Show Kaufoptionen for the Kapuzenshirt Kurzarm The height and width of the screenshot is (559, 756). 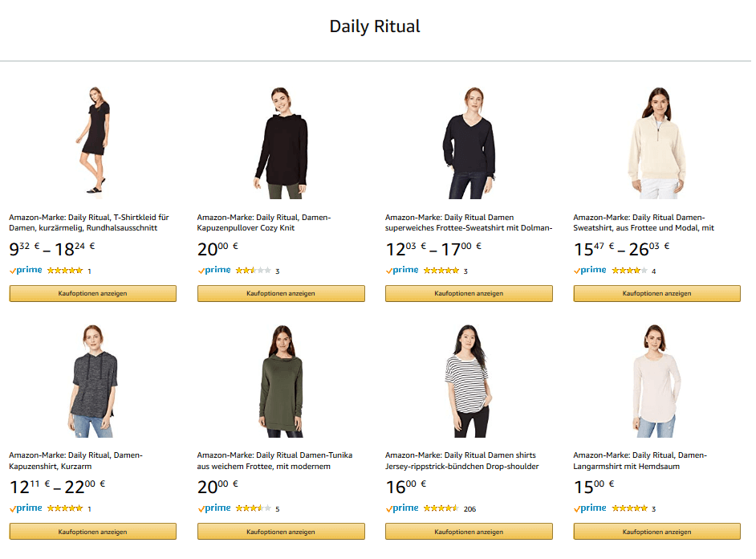coord(93,532)
